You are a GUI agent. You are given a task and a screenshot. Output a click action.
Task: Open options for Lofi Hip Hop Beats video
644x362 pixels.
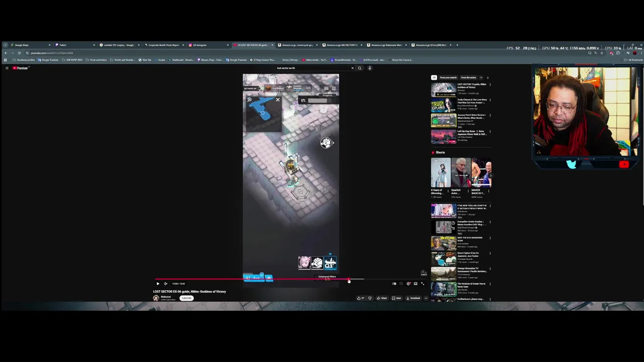[x=490, y=132]
